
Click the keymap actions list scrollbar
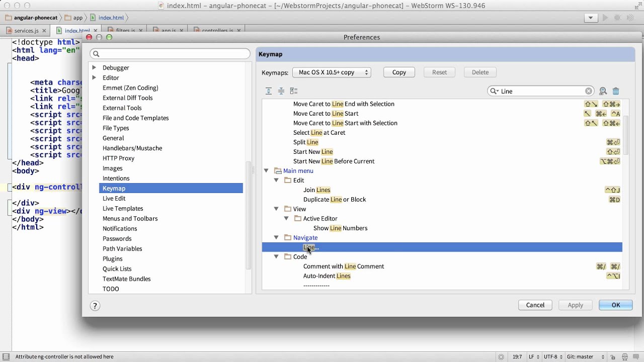(x=626, y=136)
